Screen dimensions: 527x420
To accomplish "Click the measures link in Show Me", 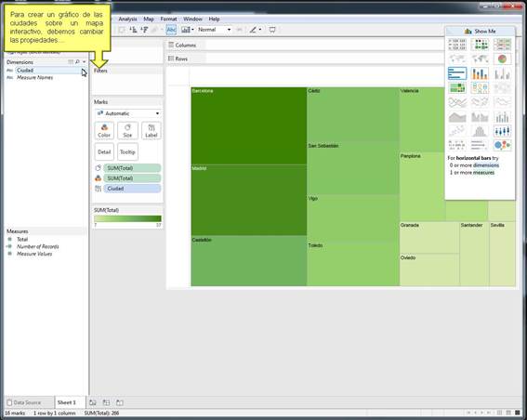I will [484, 173].
